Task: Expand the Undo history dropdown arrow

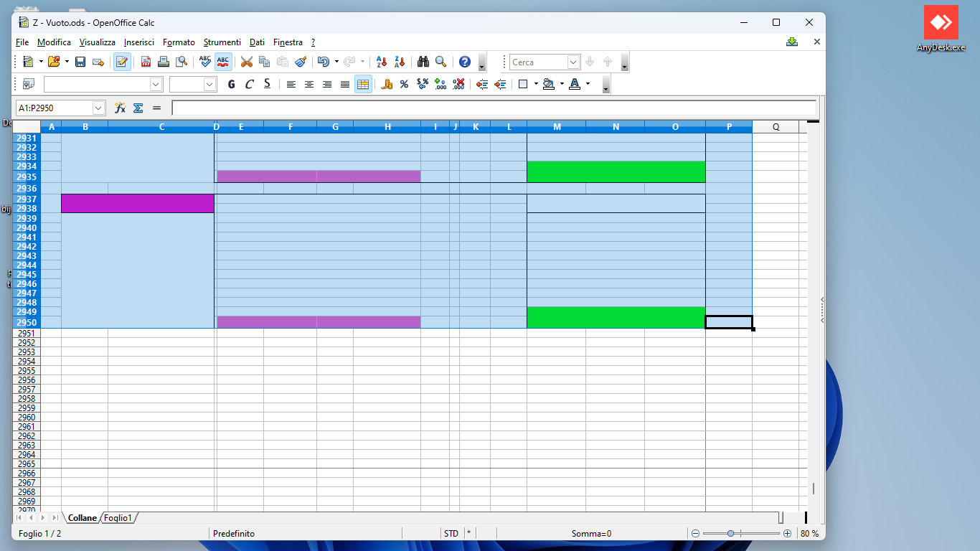Action: tap(336, 62)
